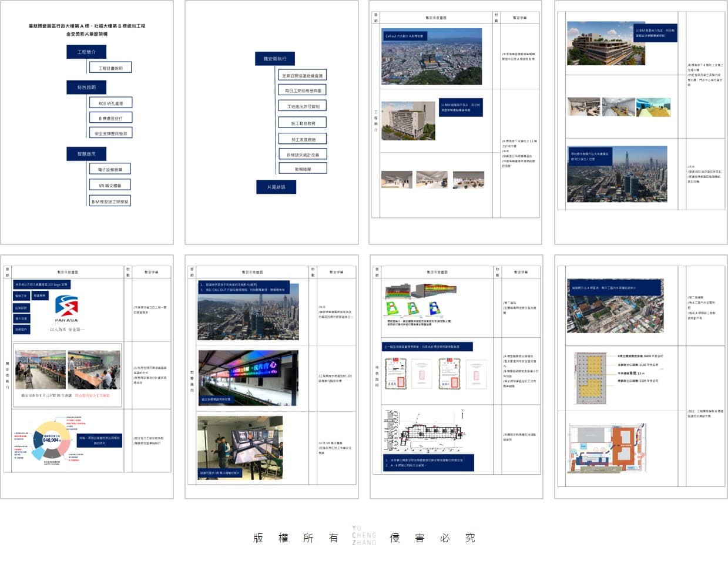Click the VR 職災體驗 box
Screen dimensions: 728x571
click(110, 185)
